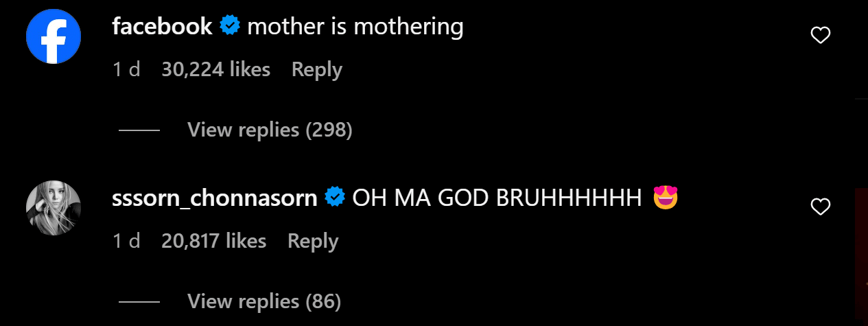Click sssorn_chonnasorn comment's 1 d timestamp
Image resolution: width=868 pixels, height=326 pixels.
[126, 241]
